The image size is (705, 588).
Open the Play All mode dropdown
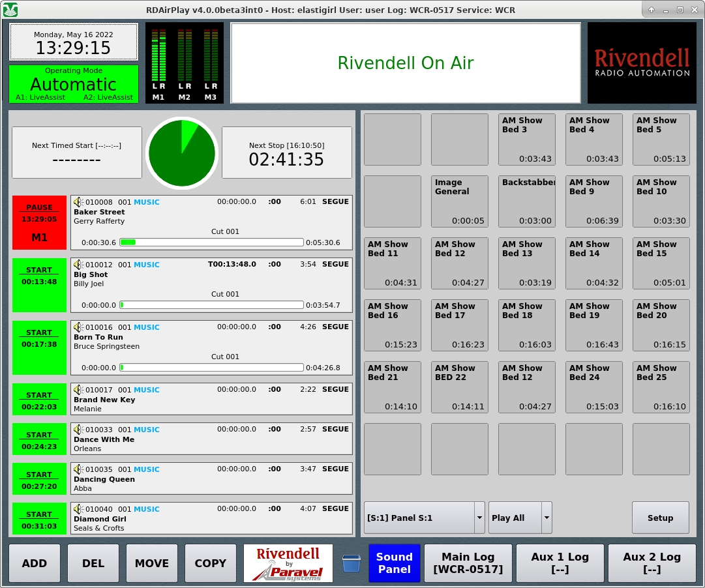point(547,518)
